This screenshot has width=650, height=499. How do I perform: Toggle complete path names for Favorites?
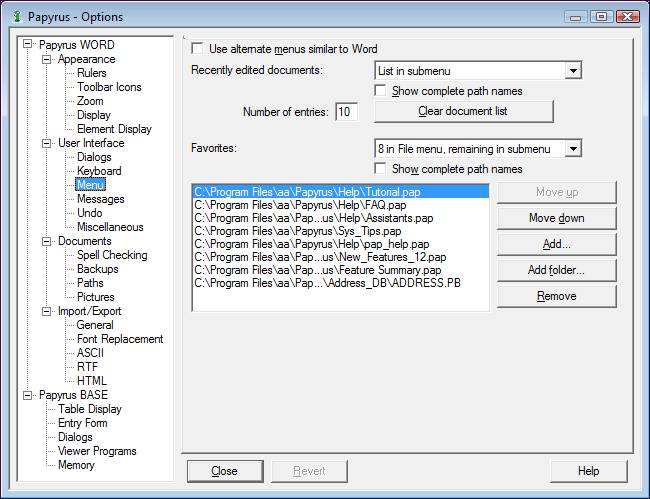click(x=380, y=168)
